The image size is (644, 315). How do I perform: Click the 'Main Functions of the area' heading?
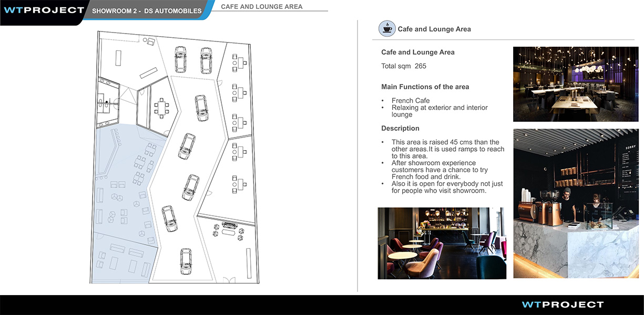pos(425,87)
